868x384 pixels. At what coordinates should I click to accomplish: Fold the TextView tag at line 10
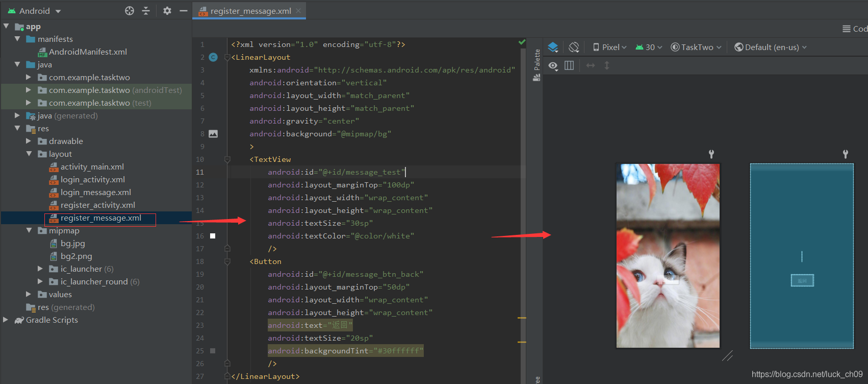[x=227, y=159]
